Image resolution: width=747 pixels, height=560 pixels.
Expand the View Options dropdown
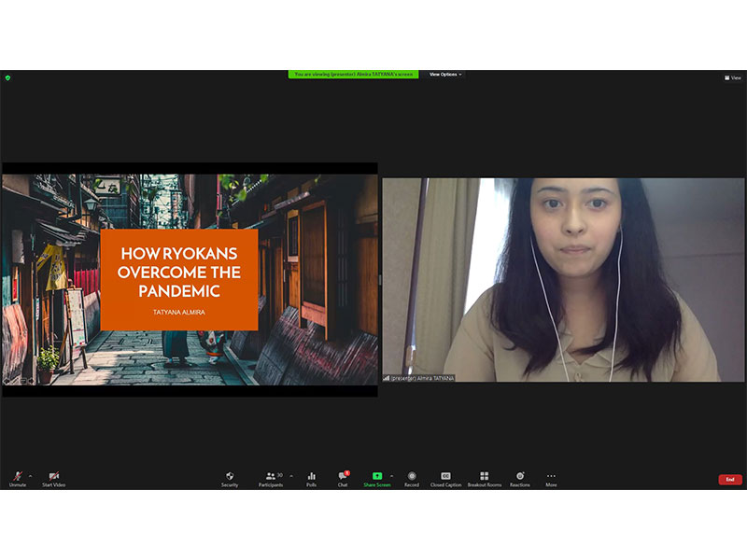point(445,75)
